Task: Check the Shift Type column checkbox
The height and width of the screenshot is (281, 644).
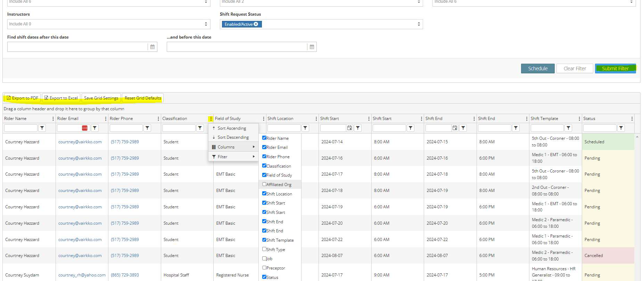Action: tap(264, 249)
